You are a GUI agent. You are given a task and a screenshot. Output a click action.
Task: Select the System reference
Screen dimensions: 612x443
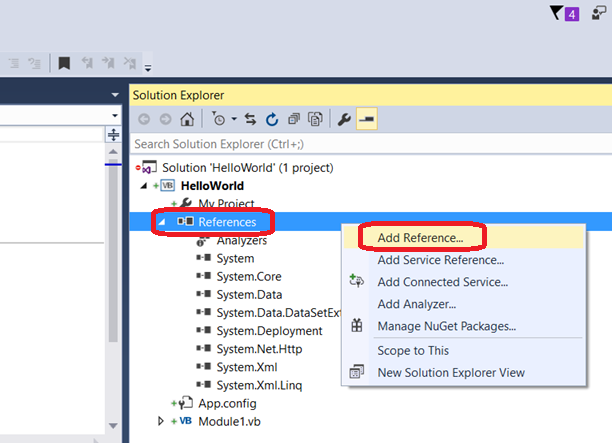pos(235,258)
